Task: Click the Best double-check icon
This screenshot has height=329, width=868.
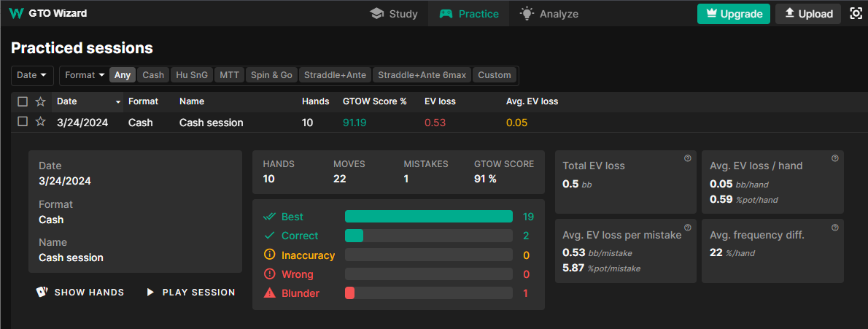Action: click(270, 217)
